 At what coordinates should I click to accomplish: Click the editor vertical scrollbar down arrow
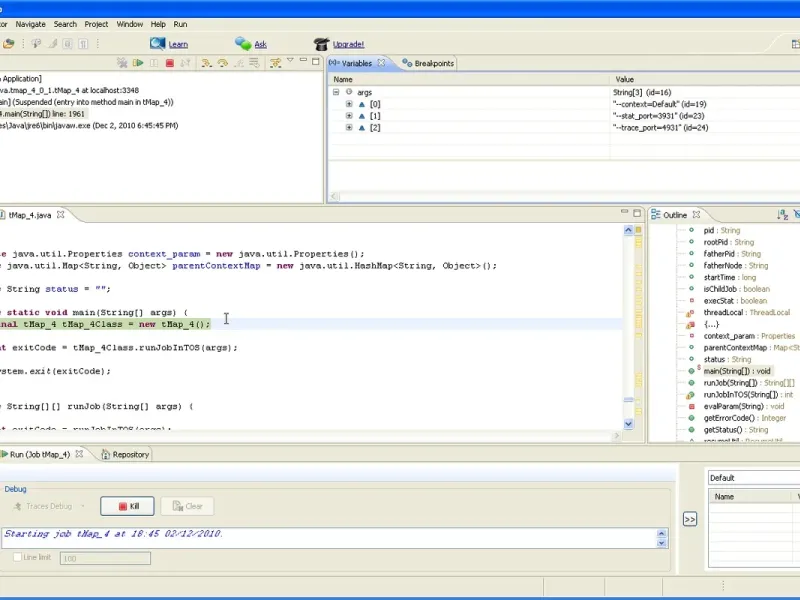[629, 424]
